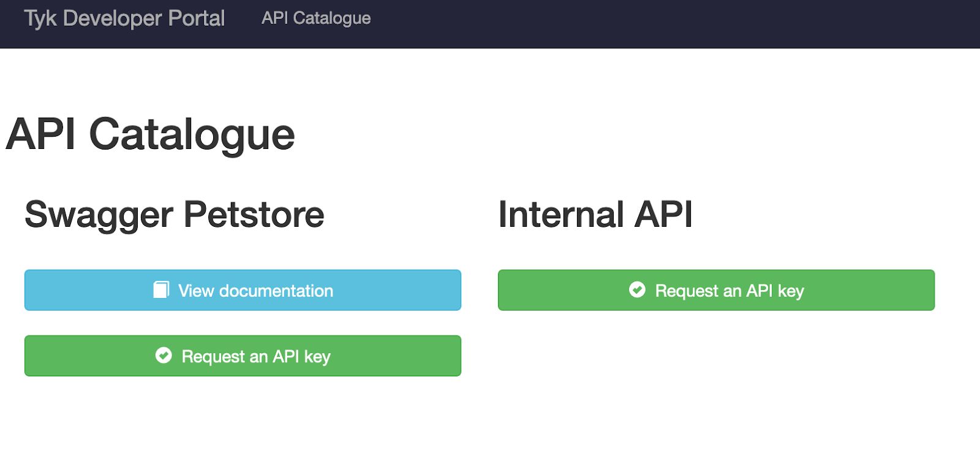Screen dimensions: 980x450
Task: Click checkmark icon in Swagger Petstore key button
Action: [164, 356]
